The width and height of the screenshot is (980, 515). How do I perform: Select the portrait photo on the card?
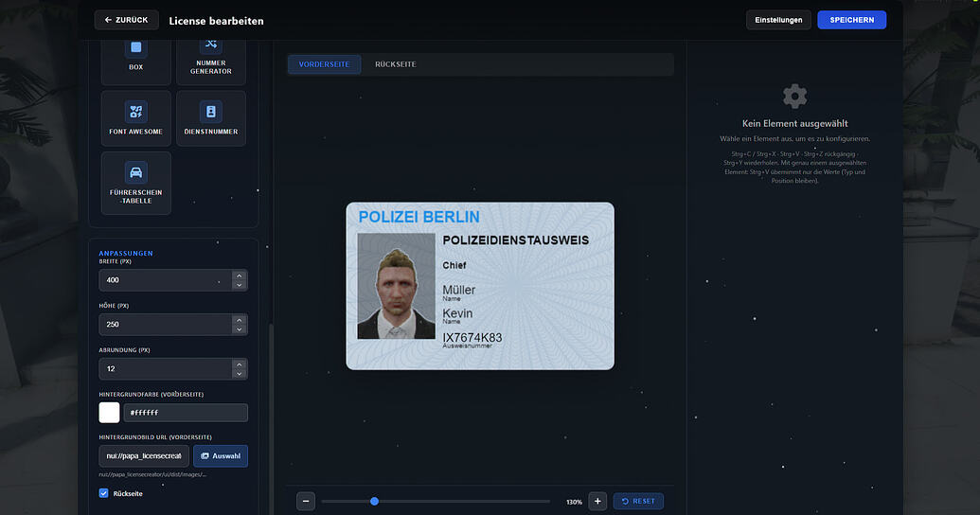click(396, 286)
